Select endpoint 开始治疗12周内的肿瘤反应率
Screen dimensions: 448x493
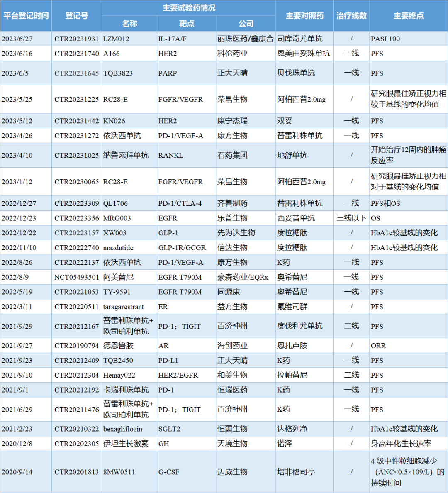409,155
